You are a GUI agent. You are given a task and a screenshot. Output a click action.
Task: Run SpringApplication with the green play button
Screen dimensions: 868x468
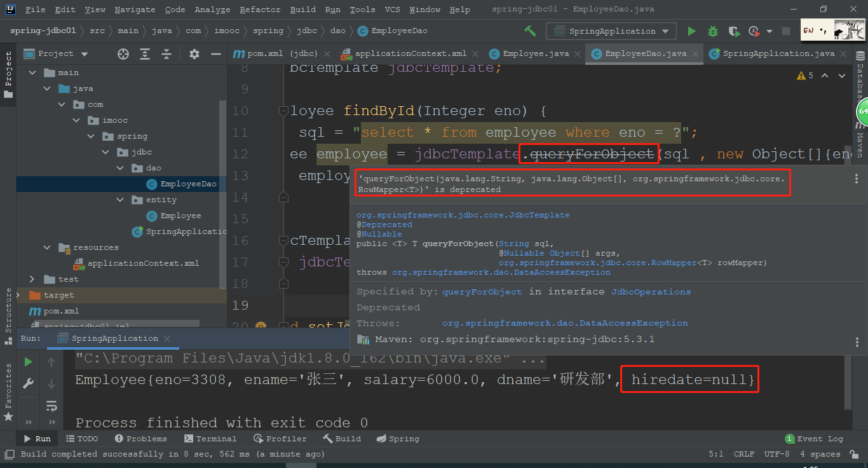[691, 31]
